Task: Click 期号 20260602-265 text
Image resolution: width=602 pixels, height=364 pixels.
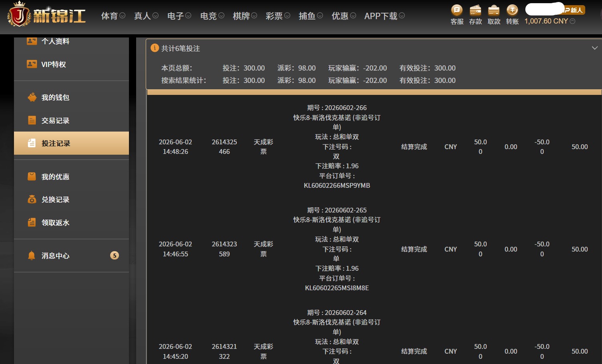Action: pyautogui.click(x=337, y=210)
